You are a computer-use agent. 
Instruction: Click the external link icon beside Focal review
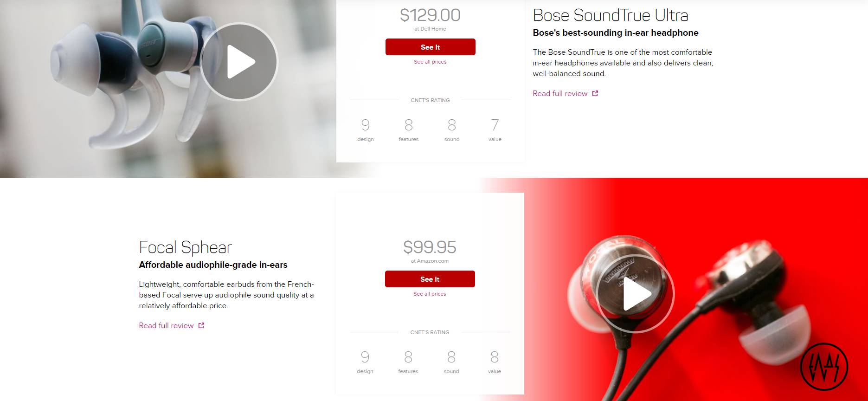click(201, 325)
